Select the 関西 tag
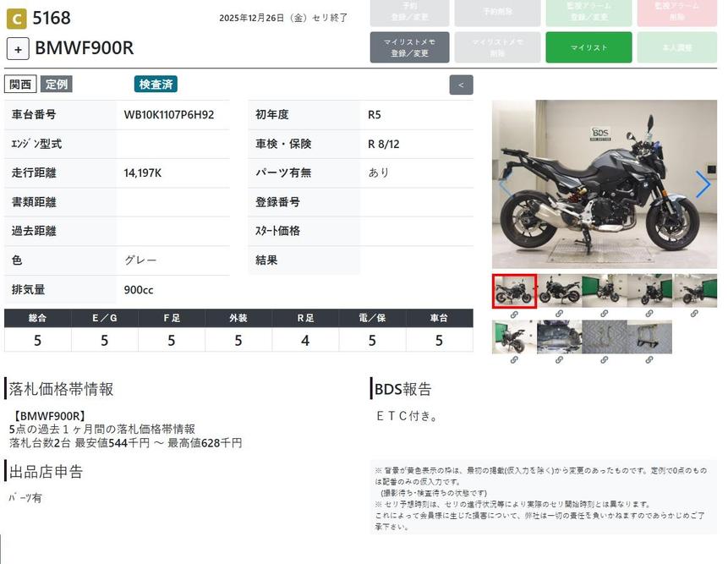Screen dimensions: 728x564 click(20, 85)
